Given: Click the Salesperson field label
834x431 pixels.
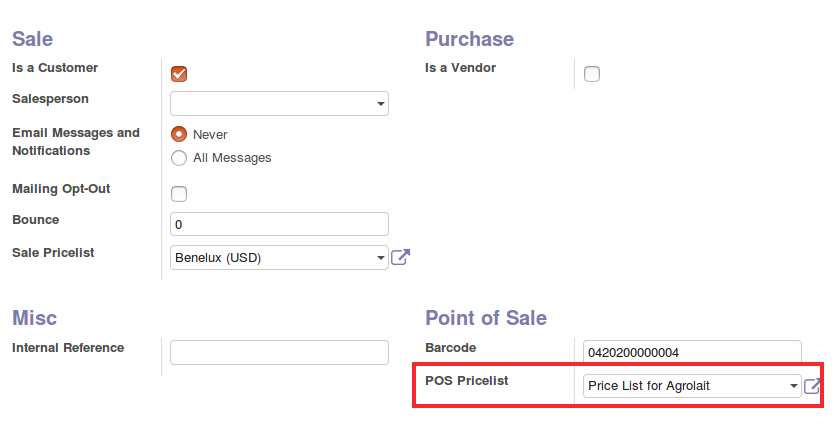Looking at the screenshot, I should coord(50,99).
